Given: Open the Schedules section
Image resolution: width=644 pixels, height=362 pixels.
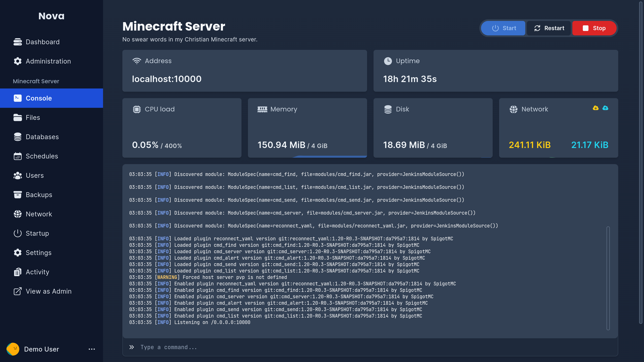Looking at the screenshot, I should pyautogui.click(x=52, y=156).
